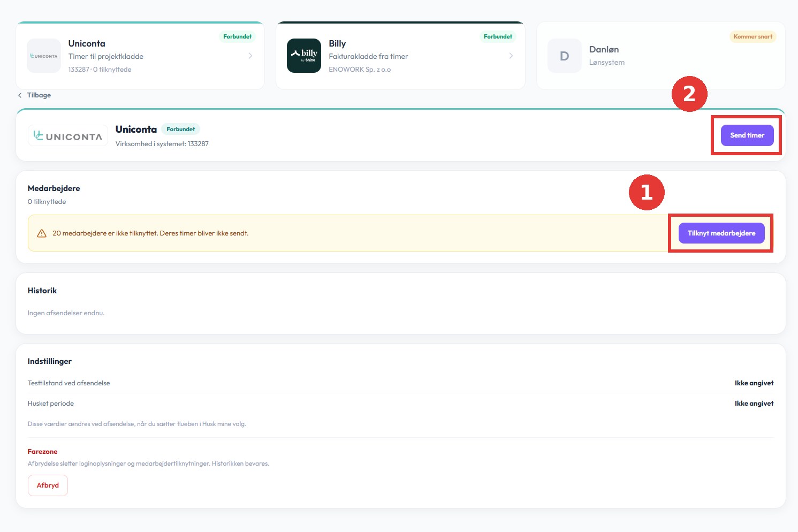Click the large UNICONTA logo in detail header
Viewport: 798px width, 532px height.
(x=68, y=136)
